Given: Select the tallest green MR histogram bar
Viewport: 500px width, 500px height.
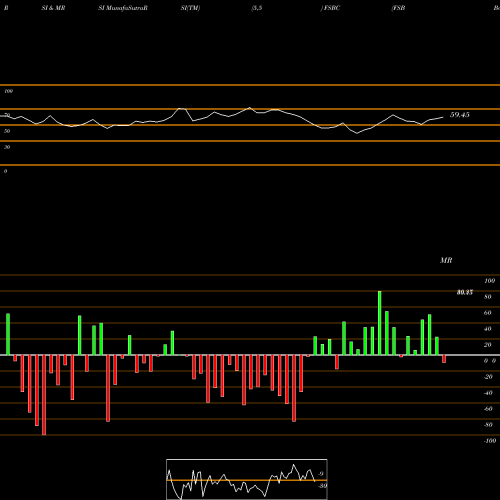Looking at the screenshot, I should click(x=380, y=323).
